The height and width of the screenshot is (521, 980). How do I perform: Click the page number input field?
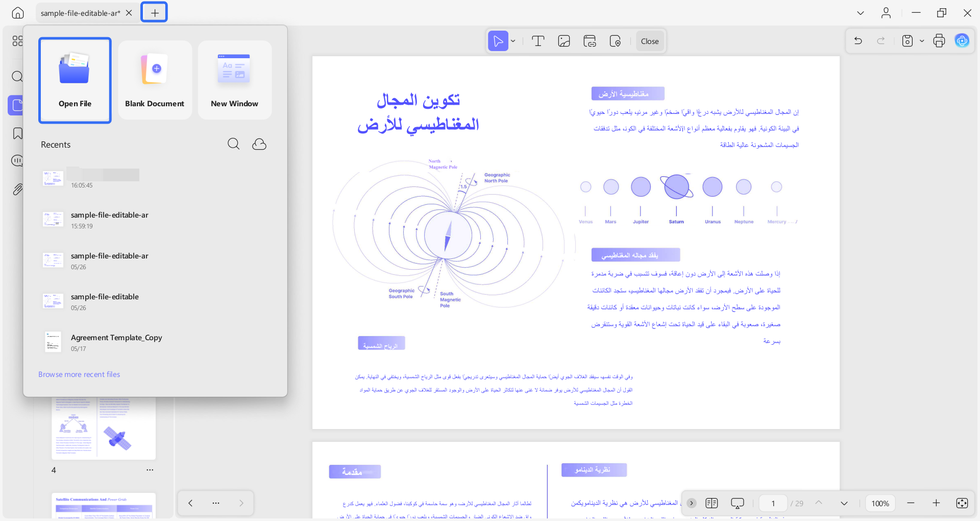click(773, 503)
